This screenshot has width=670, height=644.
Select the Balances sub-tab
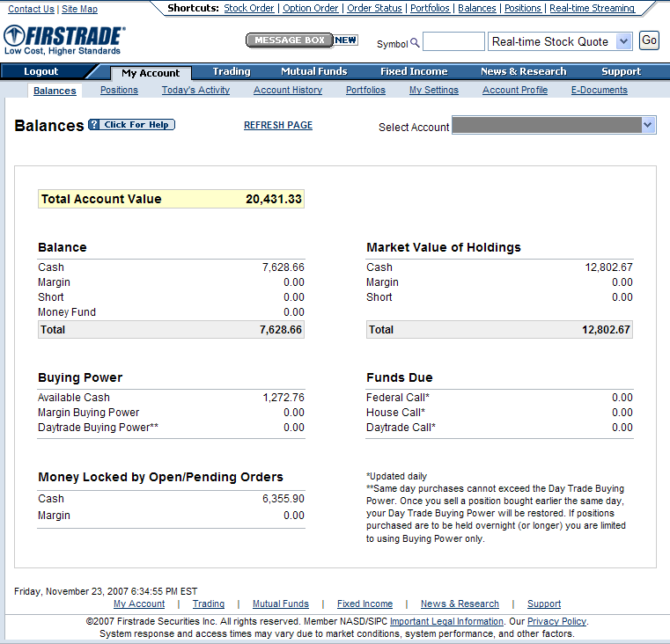(55, 91)
